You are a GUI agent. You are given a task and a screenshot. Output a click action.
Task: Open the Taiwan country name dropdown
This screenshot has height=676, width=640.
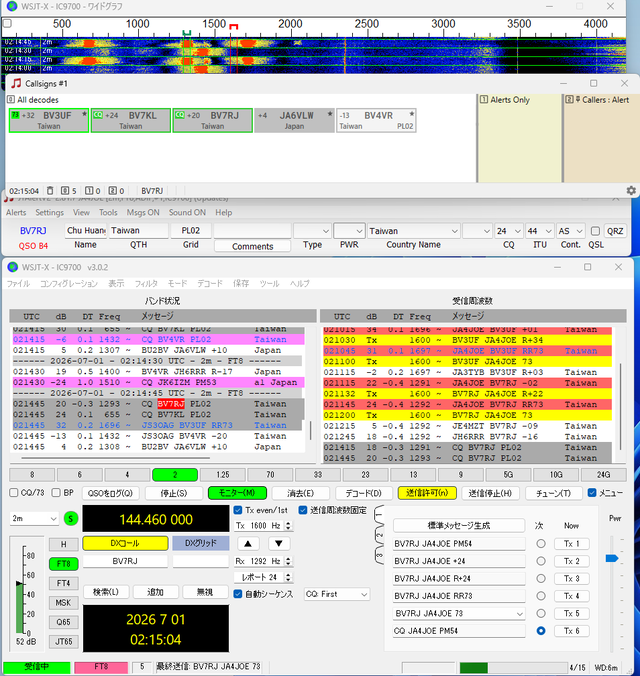pos(413,231)
